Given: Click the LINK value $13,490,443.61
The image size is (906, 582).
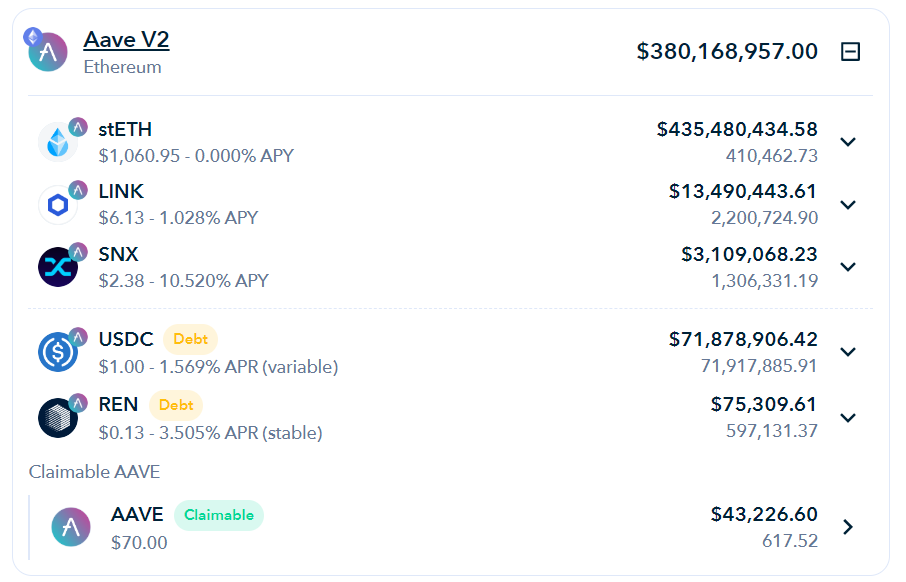Looking at the screenshot, I should point(742,191).
